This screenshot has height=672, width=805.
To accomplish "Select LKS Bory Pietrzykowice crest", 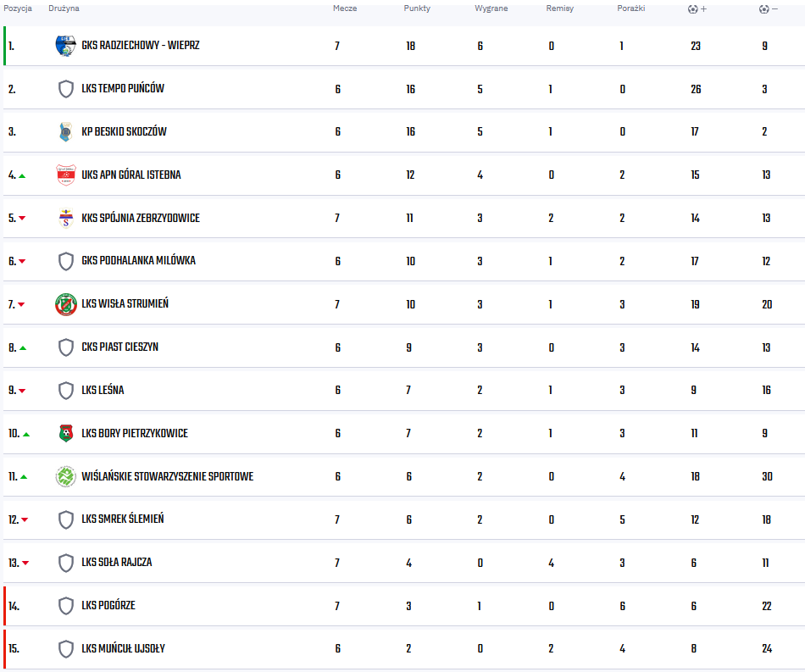I will pos(66,433).
